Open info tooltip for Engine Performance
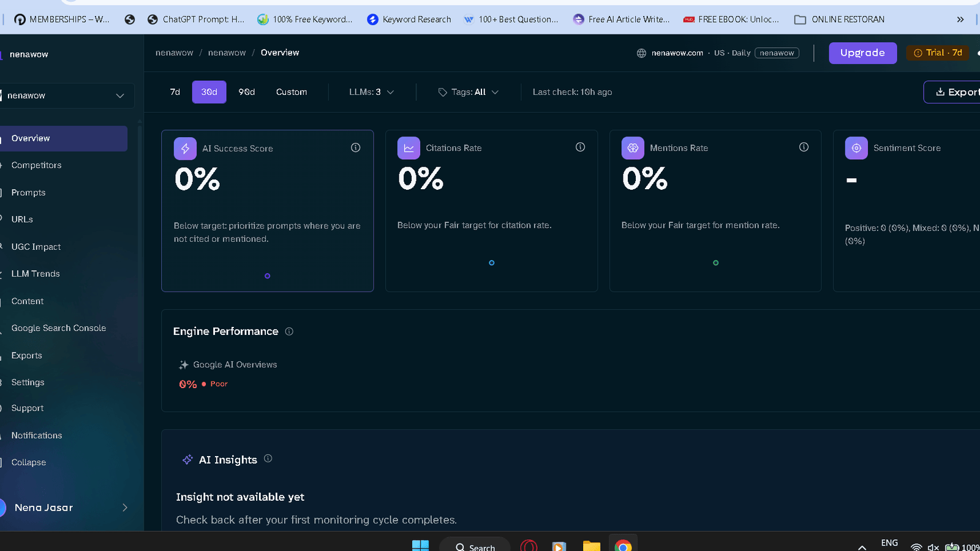The image size is (980, 551). pos(289,331)
